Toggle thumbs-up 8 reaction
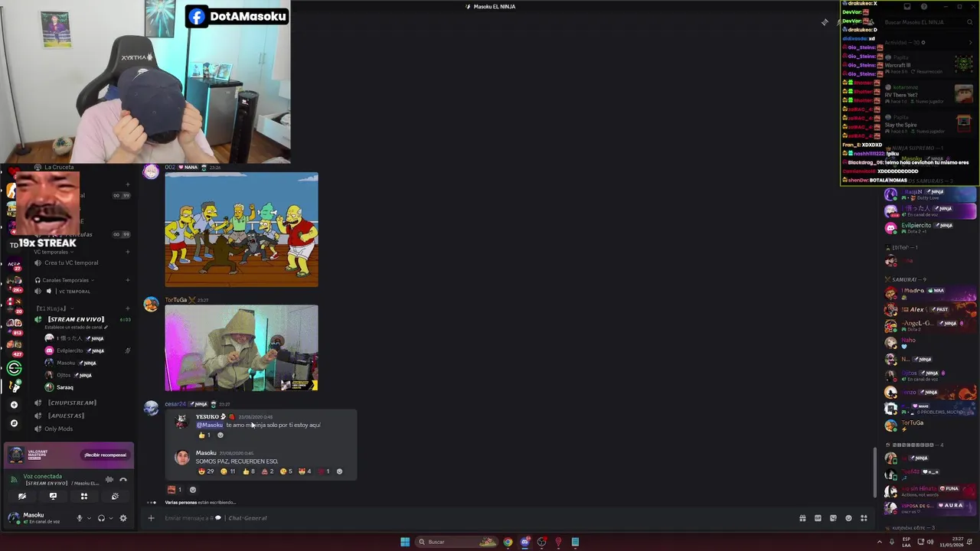Screen dimensions: 980x551 [249, 471]
